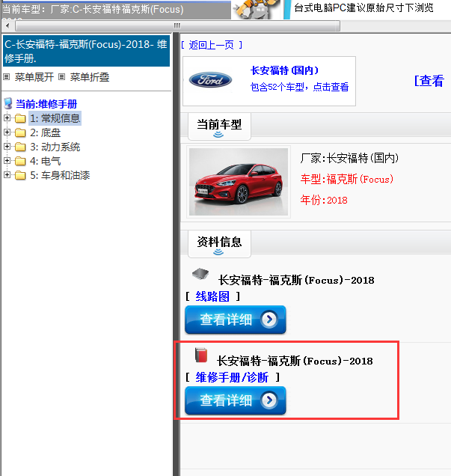This screenshot has width=451, height=476.
Task: Click the [查看 link at right edge
Action: click(x=429, y=81)
